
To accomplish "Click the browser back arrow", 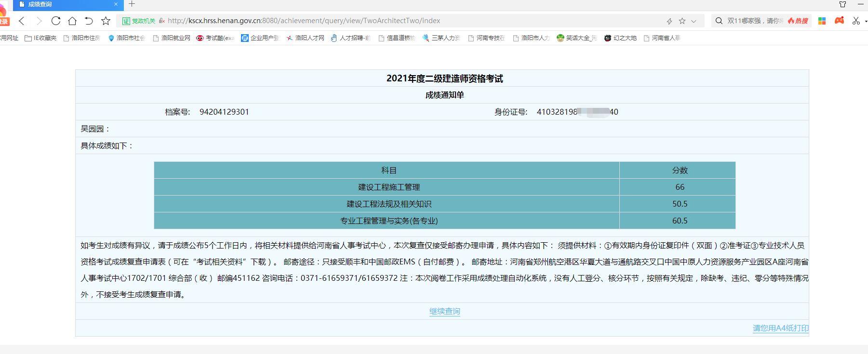I will (x=22, y=21).
